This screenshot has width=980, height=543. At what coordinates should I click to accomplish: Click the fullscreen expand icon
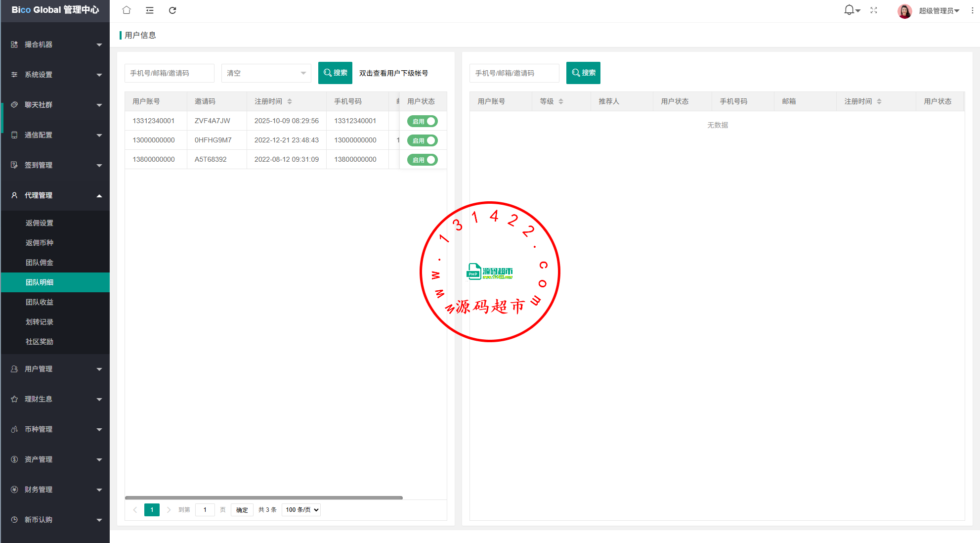point(874,10)
